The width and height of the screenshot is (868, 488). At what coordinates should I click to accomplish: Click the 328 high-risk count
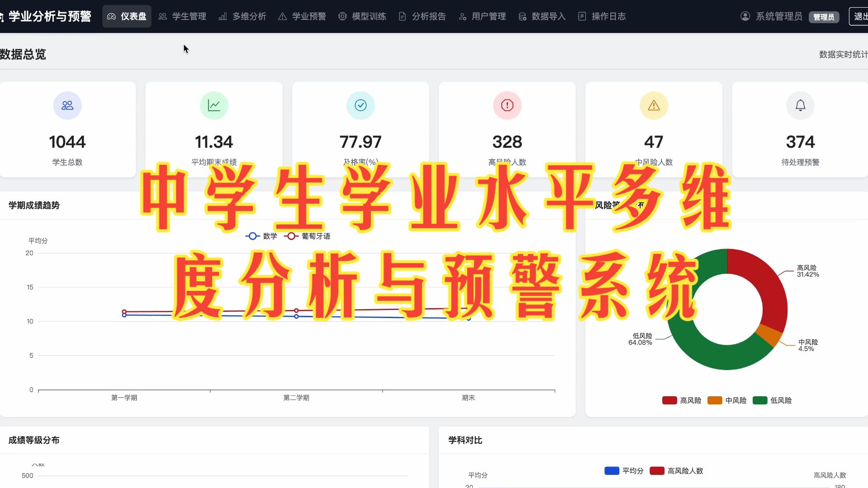click(507, 142)
